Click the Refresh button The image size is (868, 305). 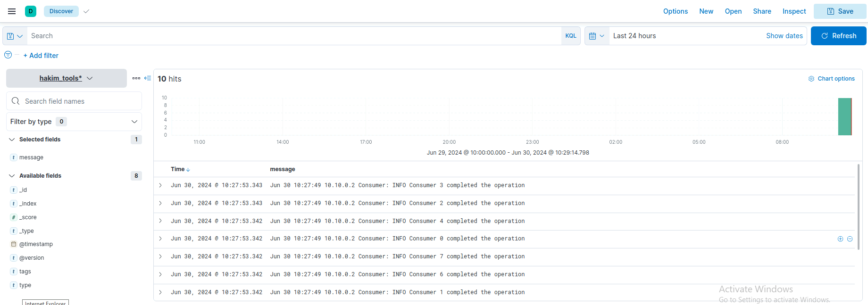(838, 36)
